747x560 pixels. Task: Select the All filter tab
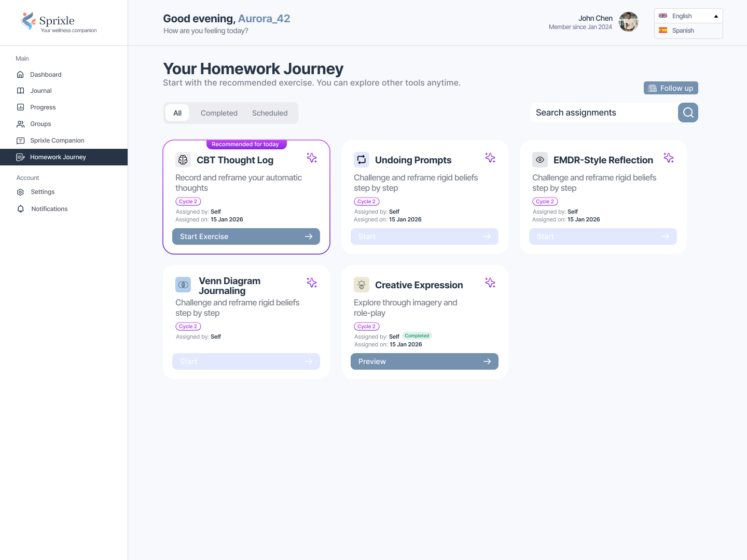[177, 113]
